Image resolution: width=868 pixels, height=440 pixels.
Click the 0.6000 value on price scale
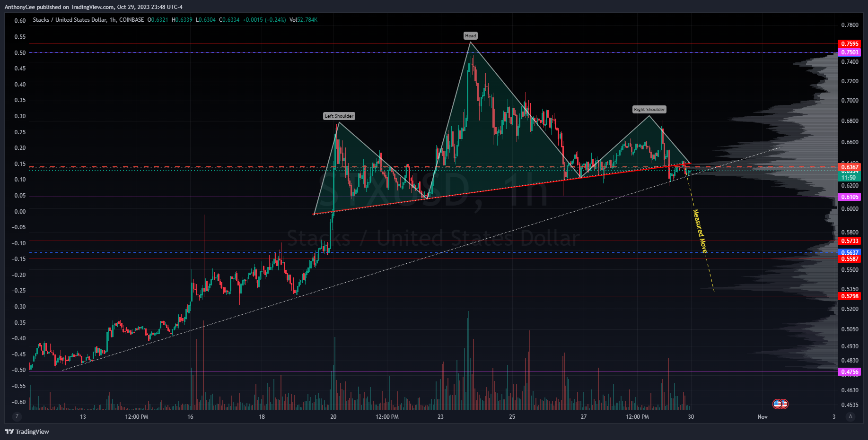coord(850,208)
